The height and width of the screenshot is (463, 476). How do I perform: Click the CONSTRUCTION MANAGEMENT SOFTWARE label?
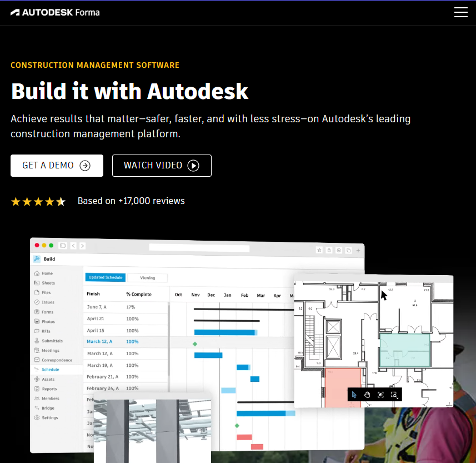(x=95, y=65)
